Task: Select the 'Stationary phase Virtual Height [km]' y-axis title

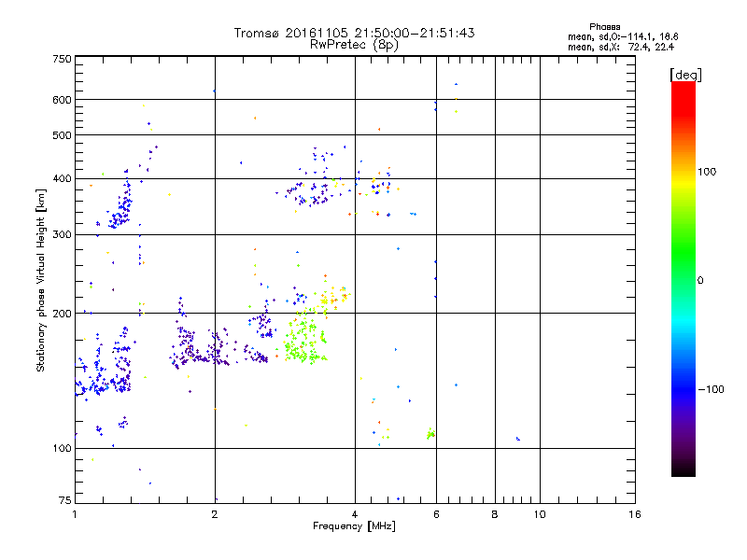Action: click(x=40, y=280)
